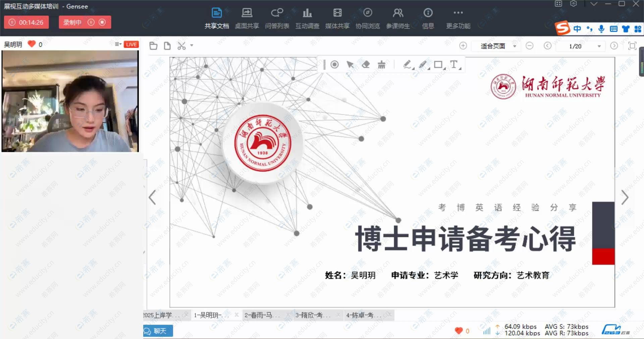This screenshot has height=339, width=644.
Task: Toggle fullscreen document view
Action: click(632, 46)
